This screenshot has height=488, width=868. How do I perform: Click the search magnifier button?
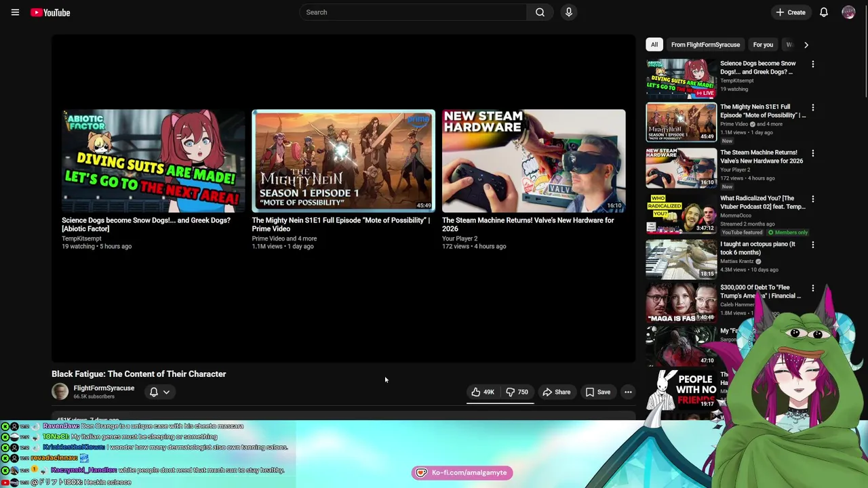click(540, 12)
